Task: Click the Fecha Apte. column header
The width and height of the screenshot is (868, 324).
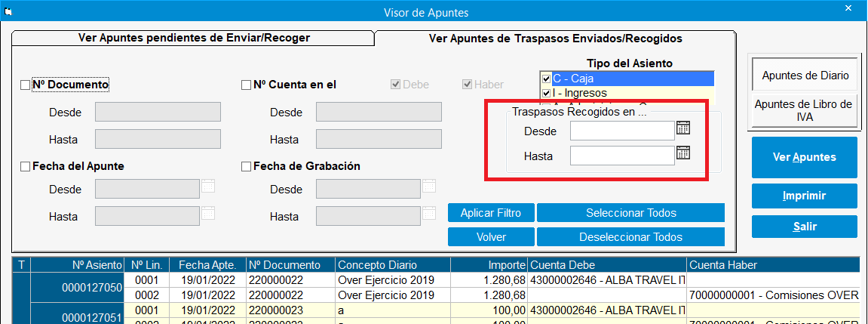Action: coord(208,264)
